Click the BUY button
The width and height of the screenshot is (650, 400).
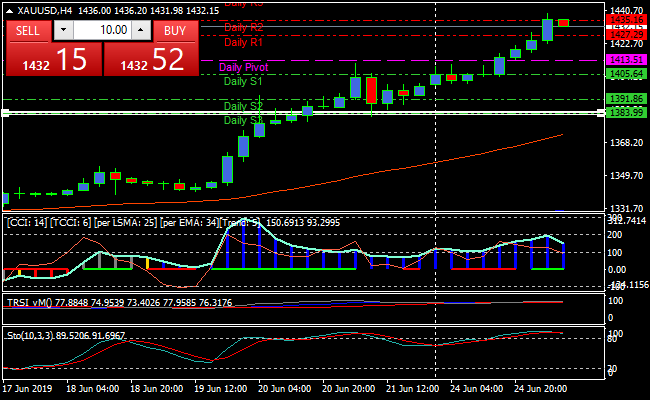pos(175,30)
